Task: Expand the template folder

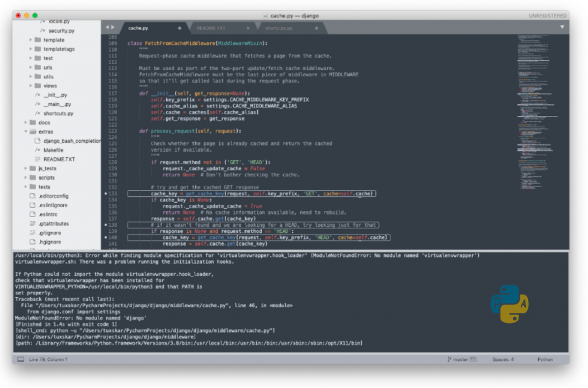Action: click(31, 40)
